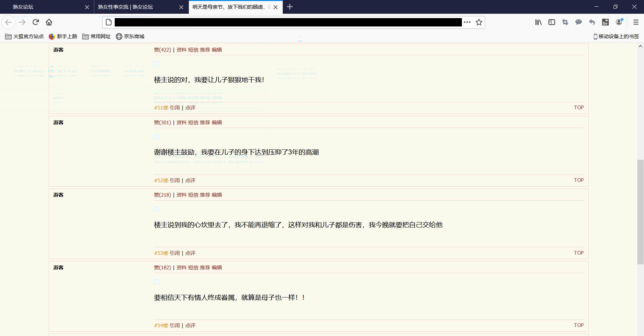Tick the checkbox in post #51楼
Image resolution: width=644 pixels, height=336 pixels.
tap(156, 64)
